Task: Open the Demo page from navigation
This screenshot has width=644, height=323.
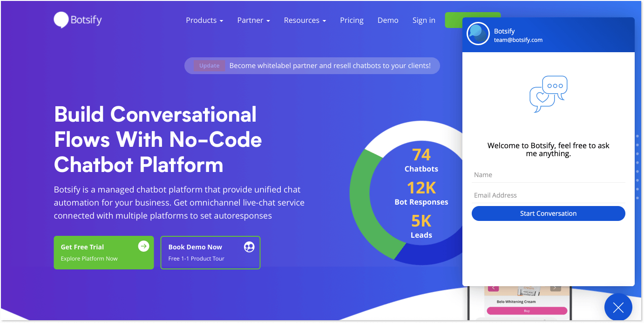Action: pyautogui.click(x=388, y=21)
